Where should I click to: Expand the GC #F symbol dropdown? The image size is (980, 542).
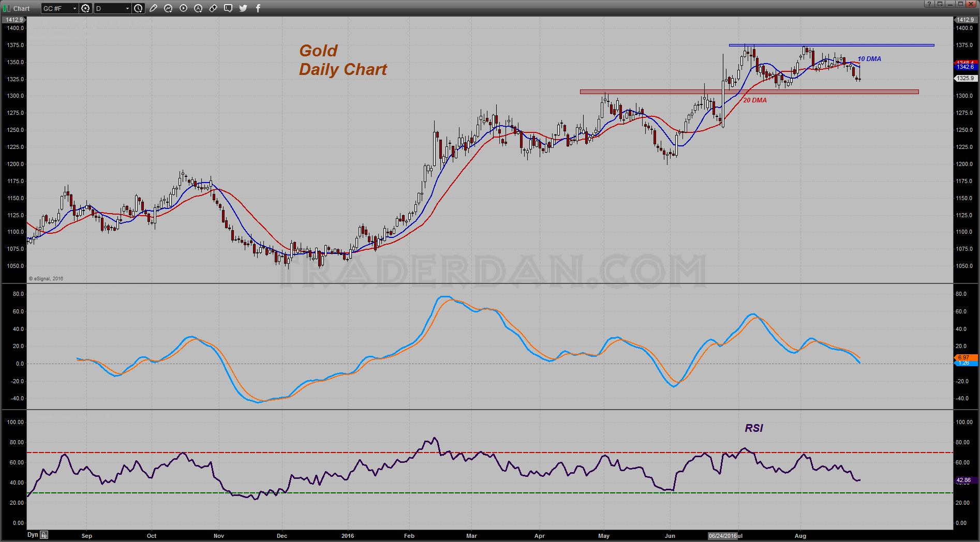pyautogui.click(x=75, y=8)
